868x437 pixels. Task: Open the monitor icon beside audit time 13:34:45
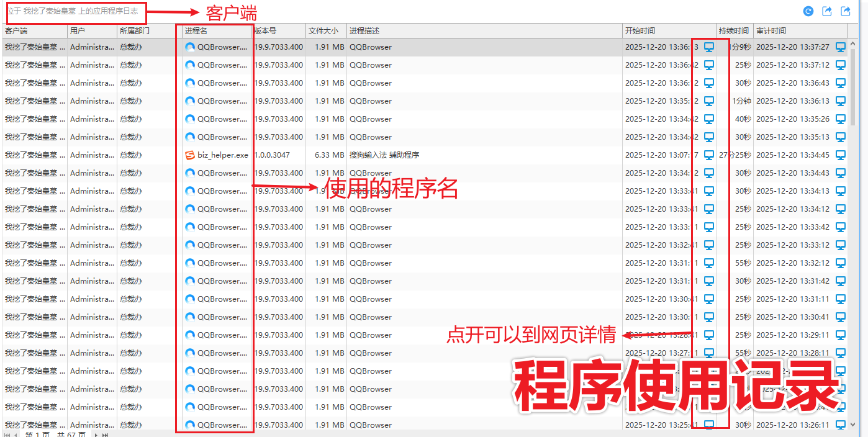point(841,155)
